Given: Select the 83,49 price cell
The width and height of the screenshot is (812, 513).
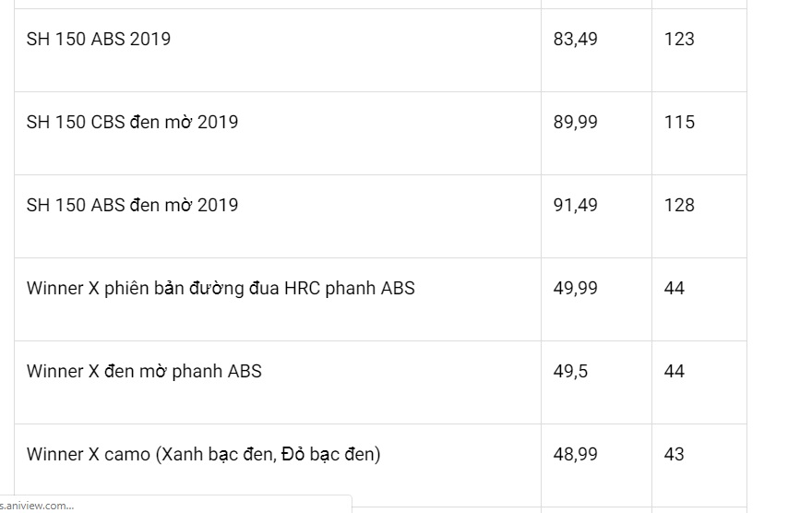Looking at the screenshot, I should click(x=575, y=39).
